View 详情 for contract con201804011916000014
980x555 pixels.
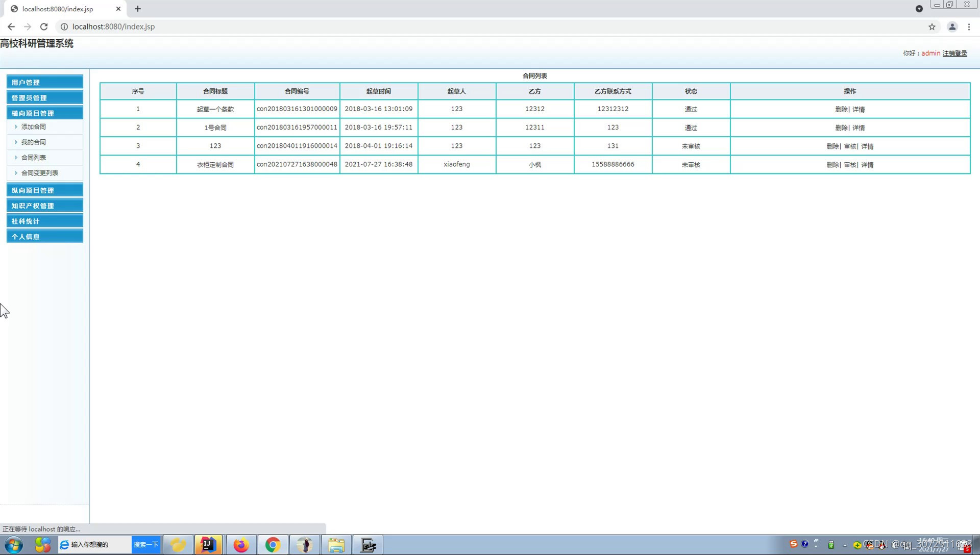pyautogui.click(x=867, y=146)
